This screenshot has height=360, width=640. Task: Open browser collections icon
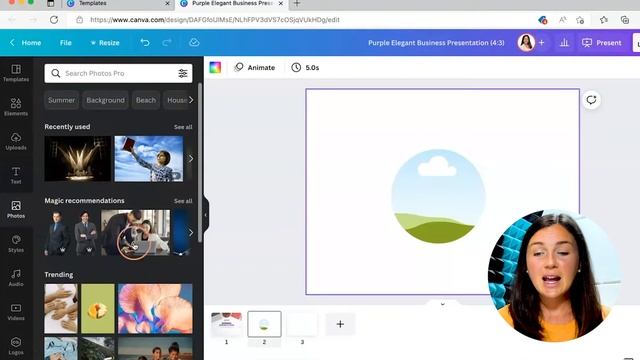[x=624, y=20]
